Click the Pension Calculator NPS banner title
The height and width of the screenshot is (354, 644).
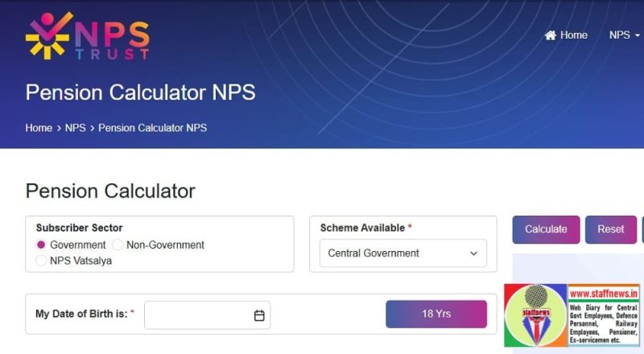pyautogui.click(x=140, y=92)
